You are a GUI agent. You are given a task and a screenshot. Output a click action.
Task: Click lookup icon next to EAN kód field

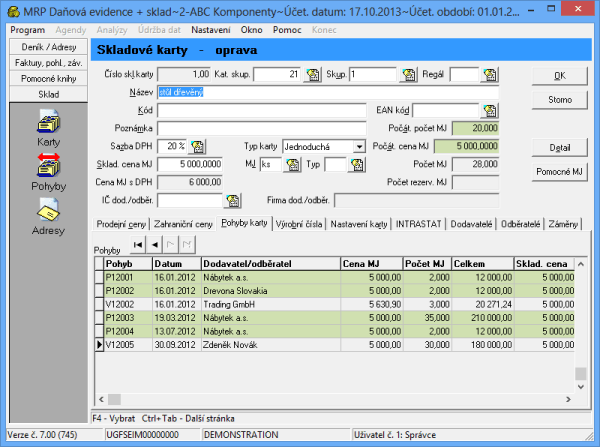pos(489,110)
